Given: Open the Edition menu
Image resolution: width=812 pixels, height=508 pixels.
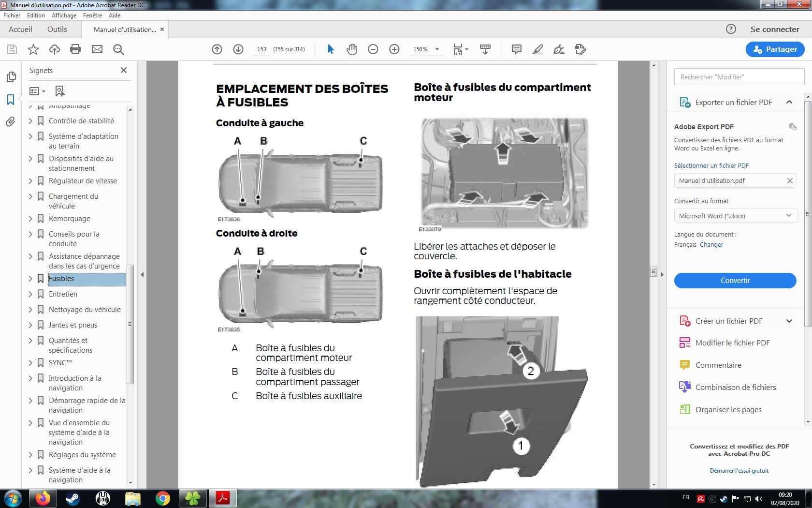Looking at the screenshot, I should pyautogui.click(x=36, y=15).
